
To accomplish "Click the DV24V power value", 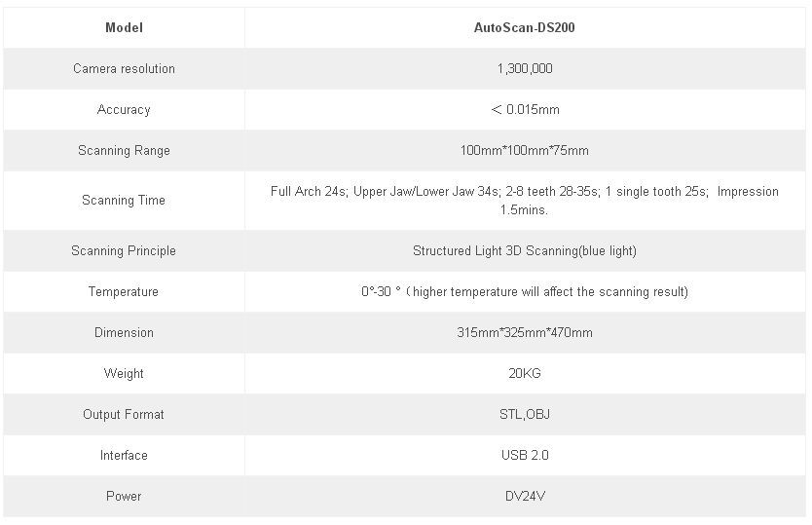I will click(524, 496).
